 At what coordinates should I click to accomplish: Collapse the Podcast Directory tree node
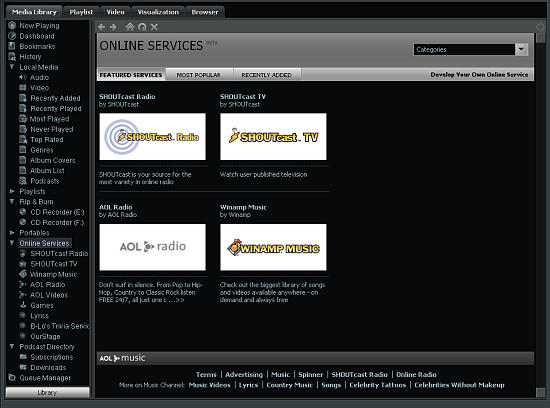12,346
